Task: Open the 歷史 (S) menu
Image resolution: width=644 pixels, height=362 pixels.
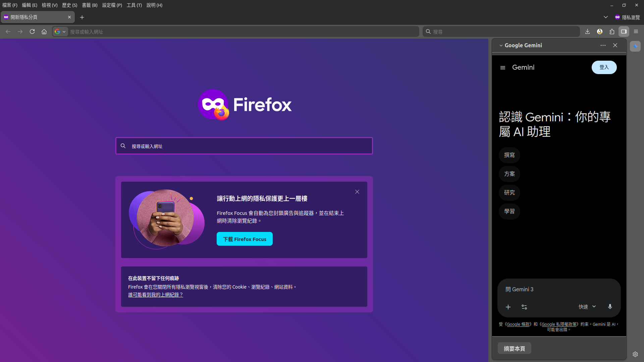Action: click(70, 5)
